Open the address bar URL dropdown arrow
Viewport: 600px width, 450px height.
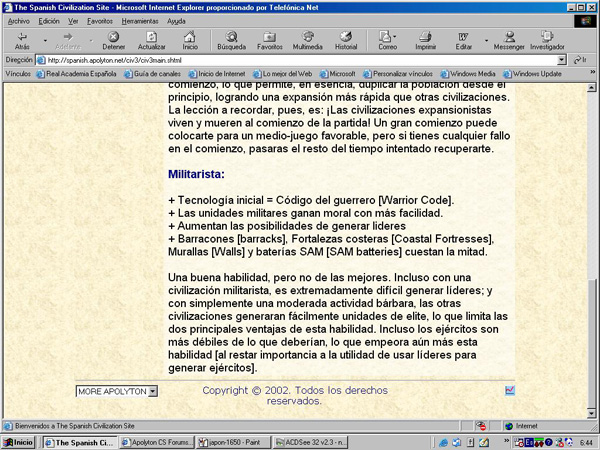pyautogui.click(x=563, y=60)
